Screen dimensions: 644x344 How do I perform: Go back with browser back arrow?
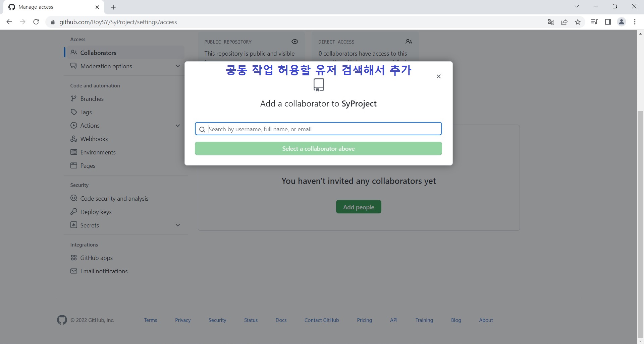9,22
